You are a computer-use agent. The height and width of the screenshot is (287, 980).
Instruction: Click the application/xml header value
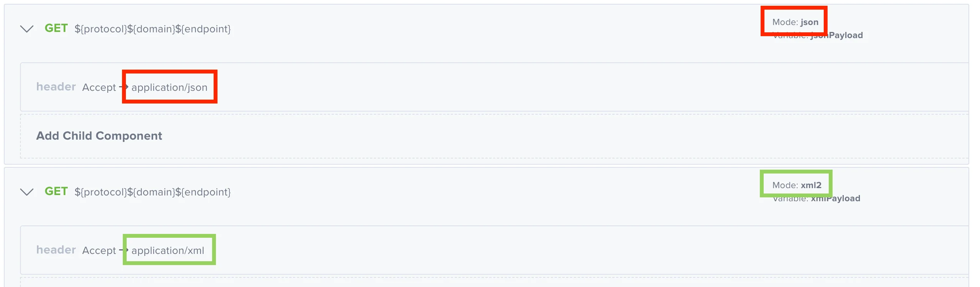point(168,251)
